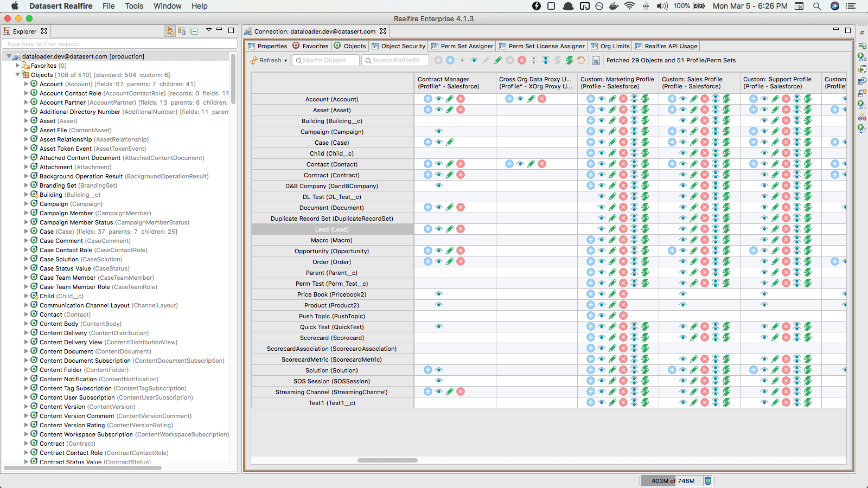Switch to the Org Limits tab
The height and width of the screenshot is (488, 868).
[610, 46]
